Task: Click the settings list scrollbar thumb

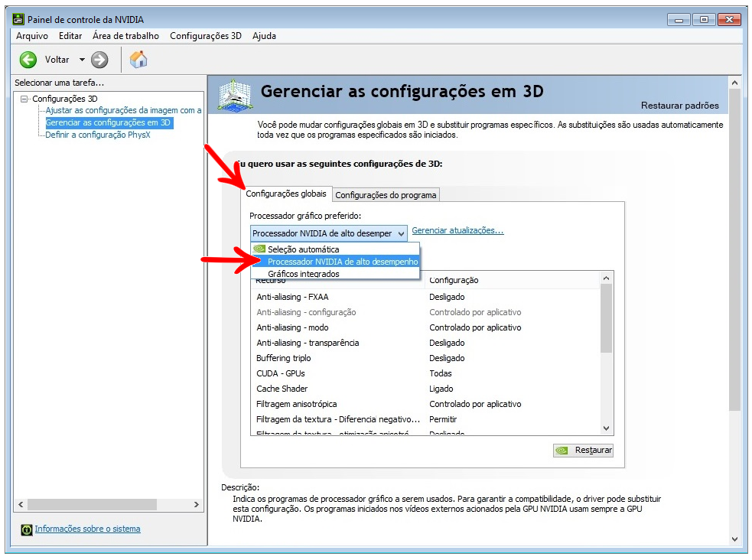Action: 606,318
